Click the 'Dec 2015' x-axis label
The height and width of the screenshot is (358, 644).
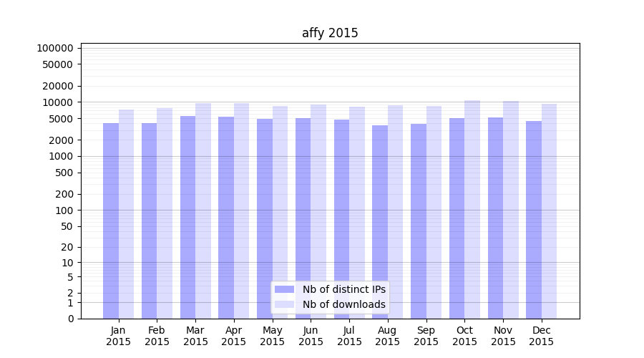pos(541,336)
